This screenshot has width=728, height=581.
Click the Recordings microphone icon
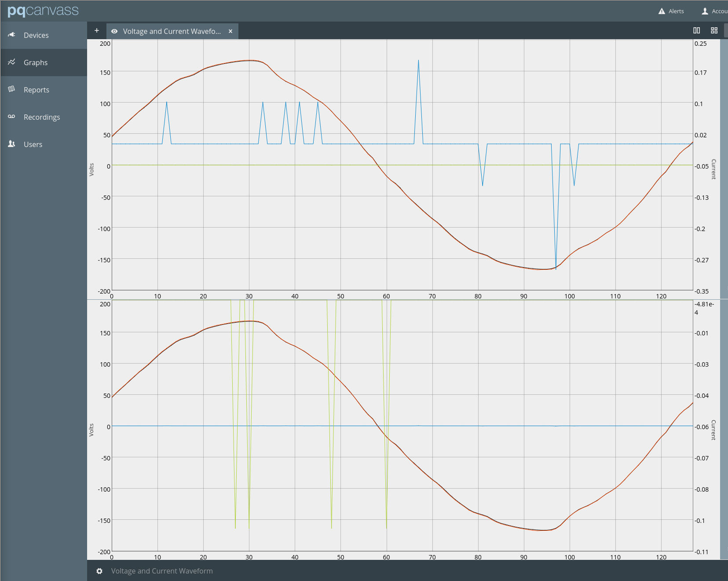pos(12,116)
